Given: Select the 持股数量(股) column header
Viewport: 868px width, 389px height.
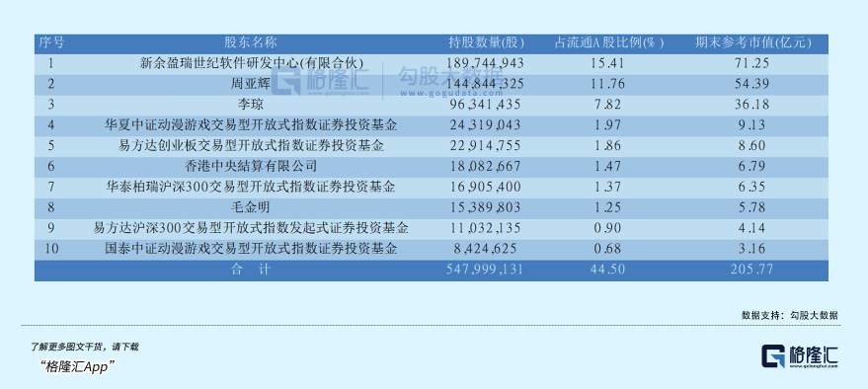Looking at the screenshot, I should click(x=486, y=42).
